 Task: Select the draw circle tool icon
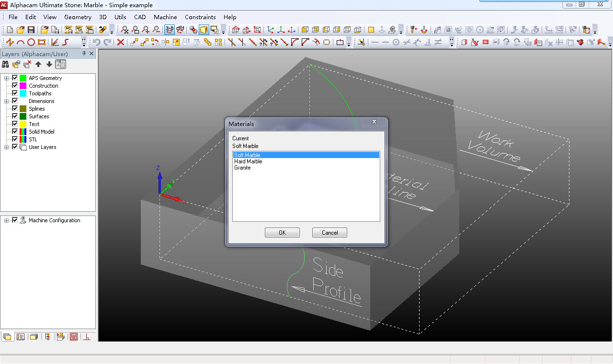point(31,42)
